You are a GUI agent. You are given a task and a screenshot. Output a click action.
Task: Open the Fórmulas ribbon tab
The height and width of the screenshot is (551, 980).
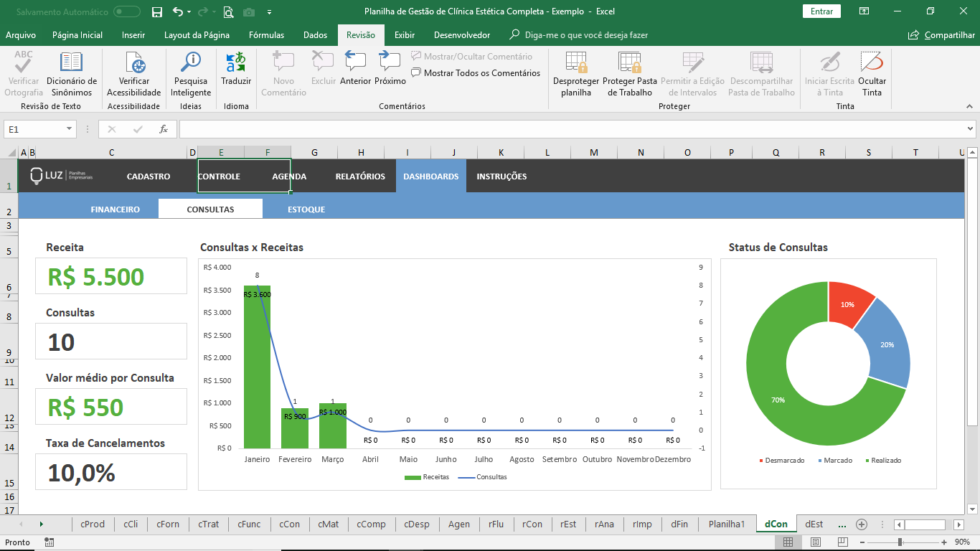point(266,35)
